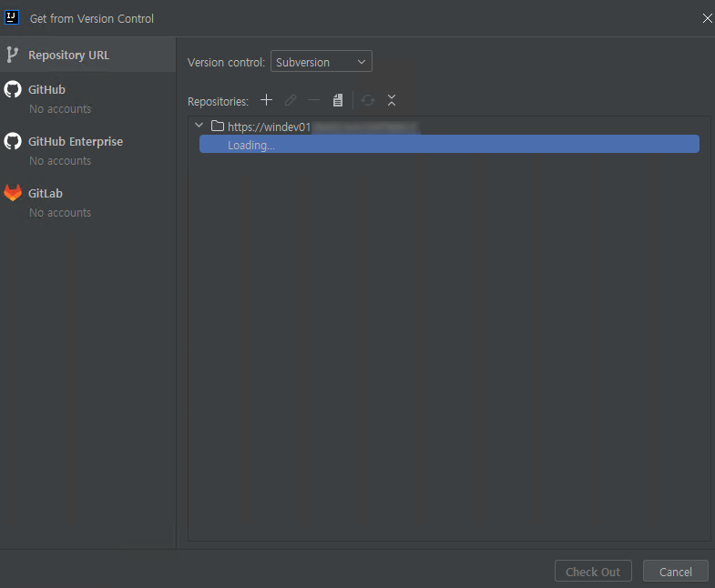Click the edit repository pencil icon
The image size is (715, 588).
(291, 100)
